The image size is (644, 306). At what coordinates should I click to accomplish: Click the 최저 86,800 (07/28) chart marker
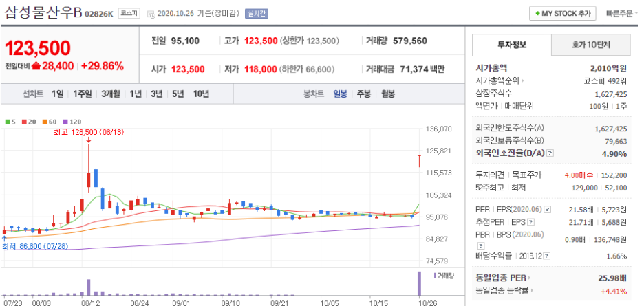(35, 247)
